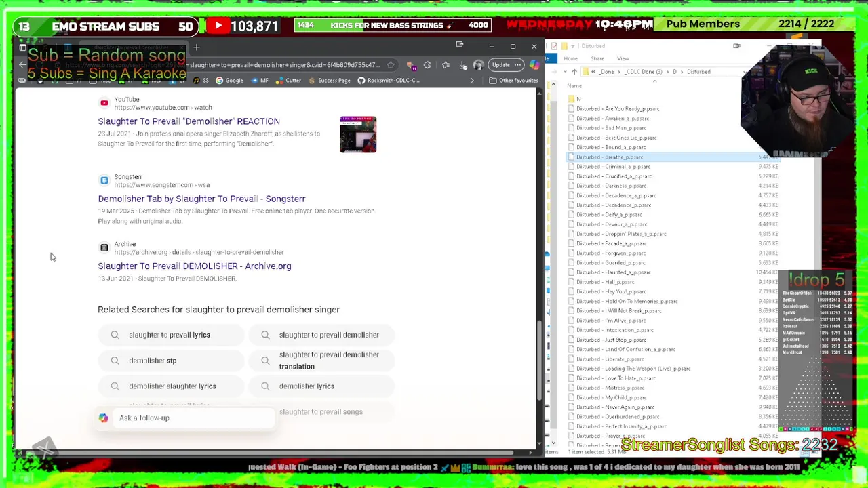Open the MF bookmark
868x488 pixels.
point(260,81)
